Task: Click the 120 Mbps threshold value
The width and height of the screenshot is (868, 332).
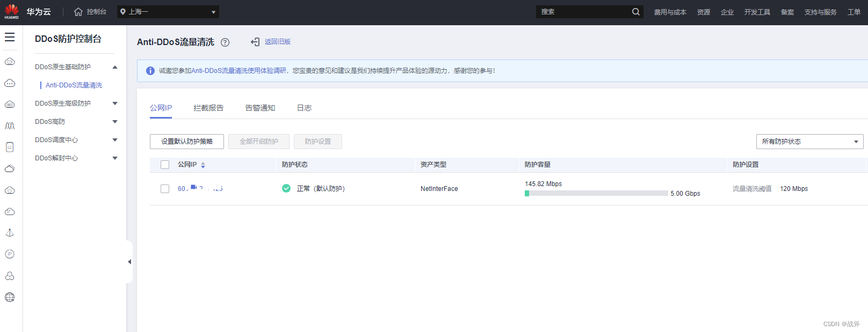Action: [794, 189]
